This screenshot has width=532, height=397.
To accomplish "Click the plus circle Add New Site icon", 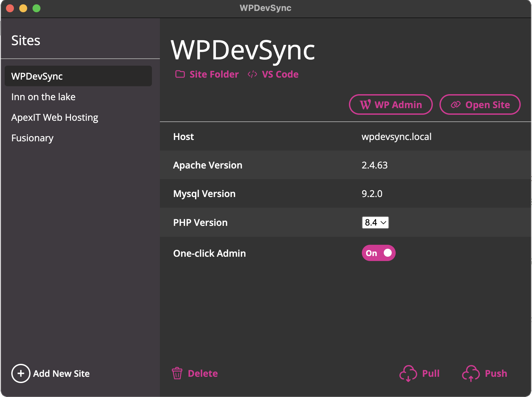I will click(x=21, y=373).
